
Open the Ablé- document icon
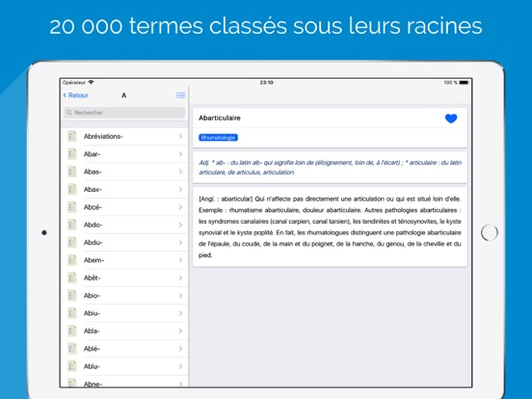(72, 349)
